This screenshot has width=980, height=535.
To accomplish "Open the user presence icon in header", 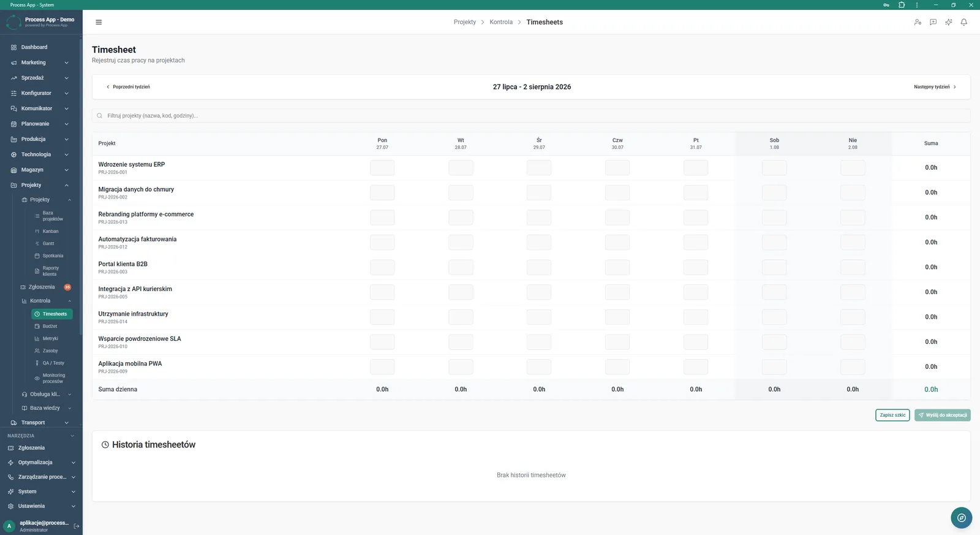I will click(918, 22).
